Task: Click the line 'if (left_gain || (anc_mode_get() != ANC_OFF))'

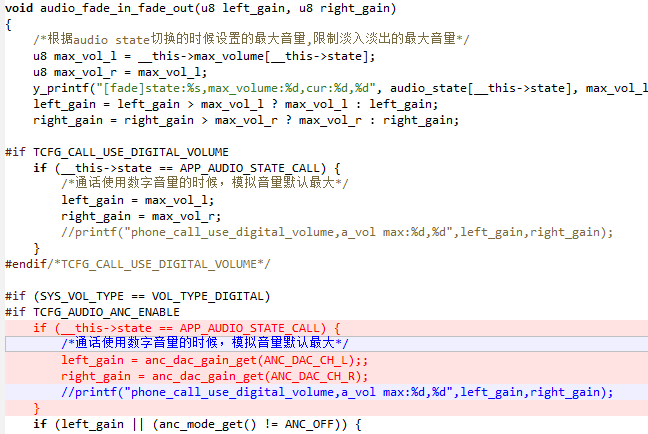Action: tap(197, 424)
